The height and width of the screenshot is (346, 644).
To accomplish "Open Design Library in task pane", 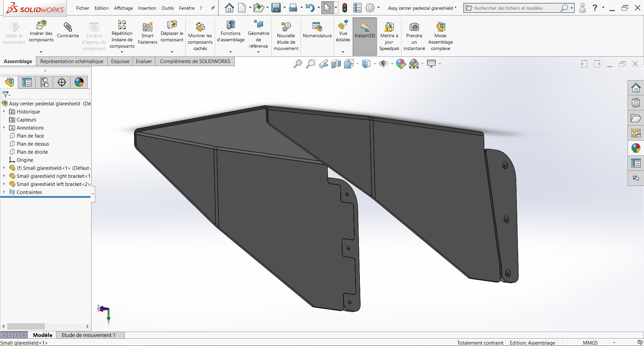I will 636,103.
